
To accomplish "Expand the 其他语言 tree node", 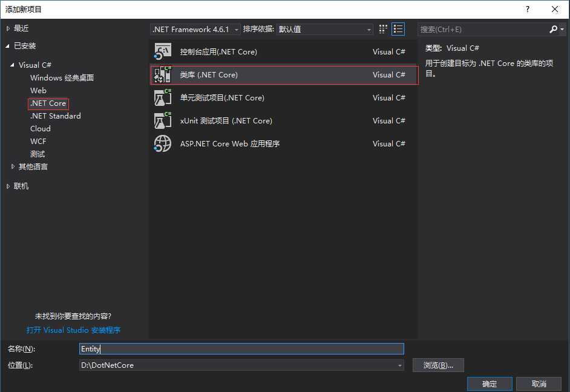I will (x=13, y=166).
